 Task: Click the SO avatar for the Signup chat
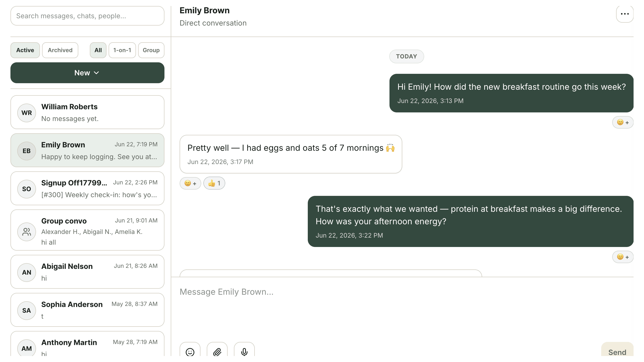point(27,189)
